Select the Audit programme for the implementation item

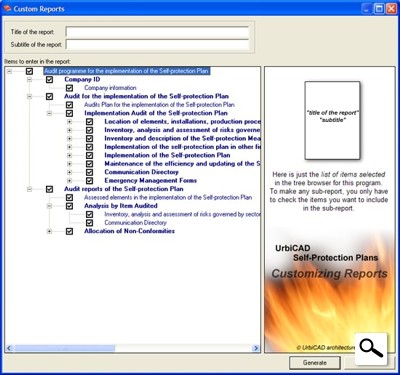coord(127,71)
